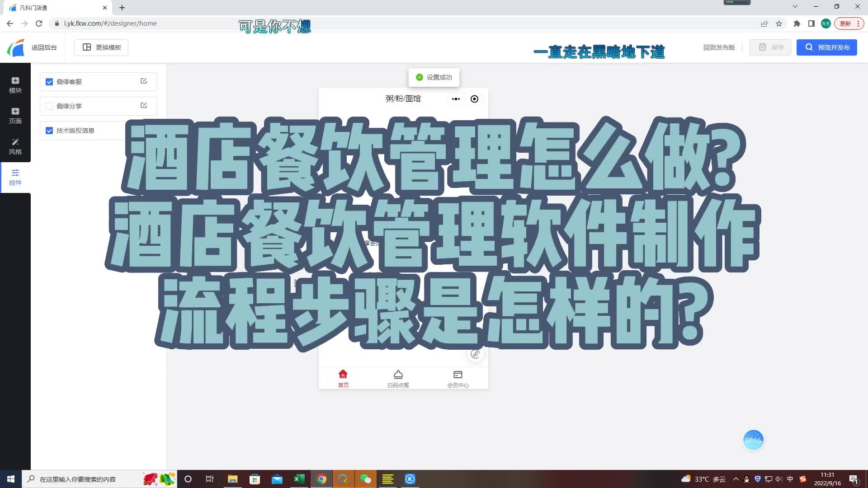The height and width of the screenshot is (488, 868).
Task: Expand the browser tab search chevron
Action: pyautogui.click(x=795, y=7)
